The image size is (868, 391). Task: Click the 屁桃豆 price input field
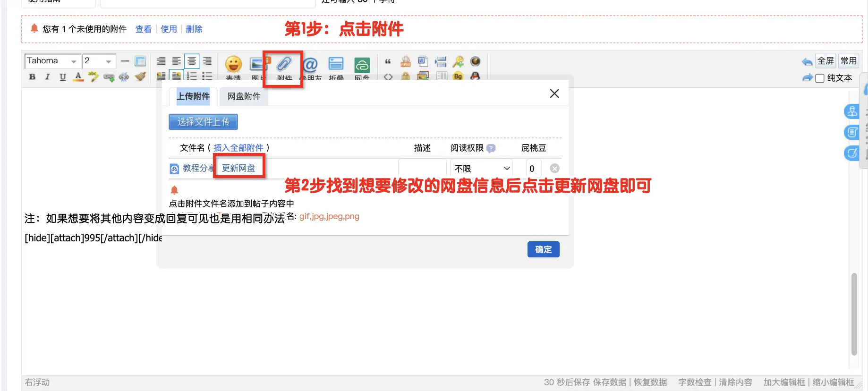point(534,169)
